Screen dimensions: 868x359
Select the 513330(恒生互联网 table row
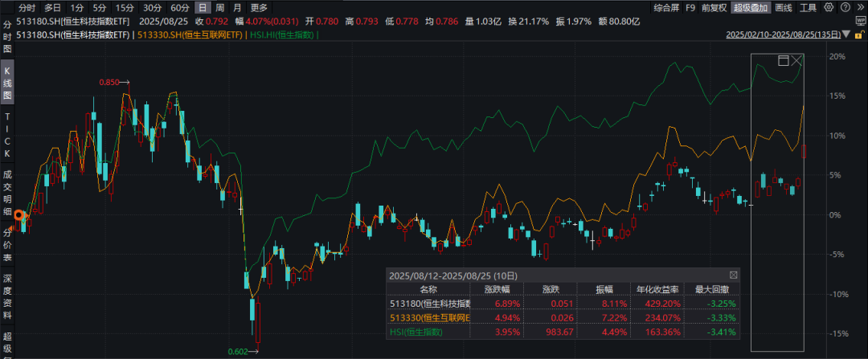click(x=563, y=317)
